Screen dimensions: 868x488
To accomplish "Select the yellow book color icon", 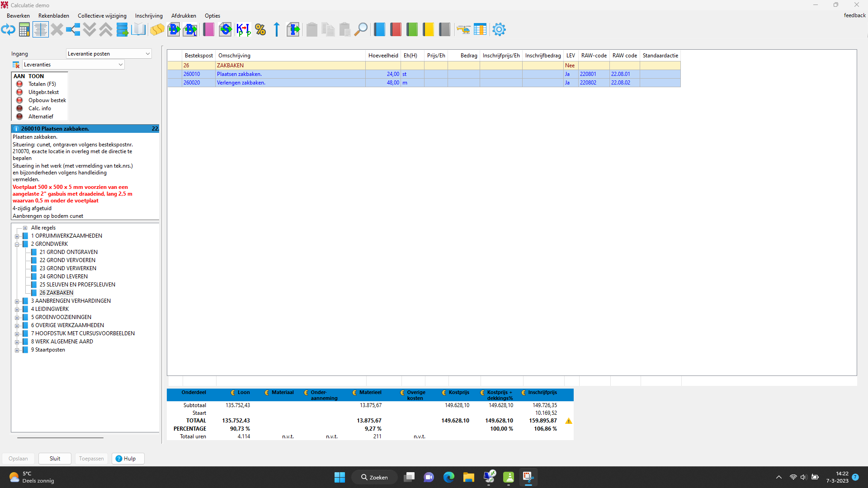I will point(428,30).
